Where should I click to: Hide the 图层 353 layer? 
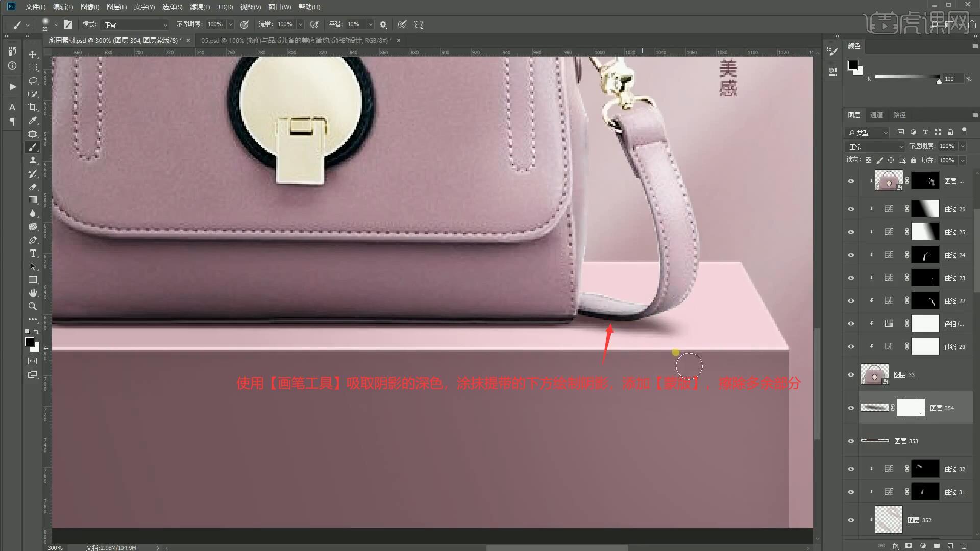point(851,441)
